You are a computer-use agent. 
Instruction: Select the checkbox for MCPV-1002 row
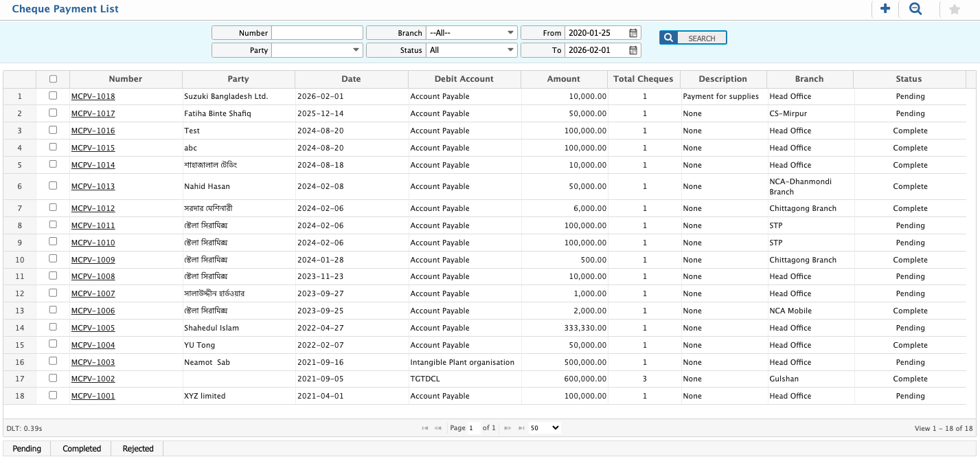click(x=53, y=379)
